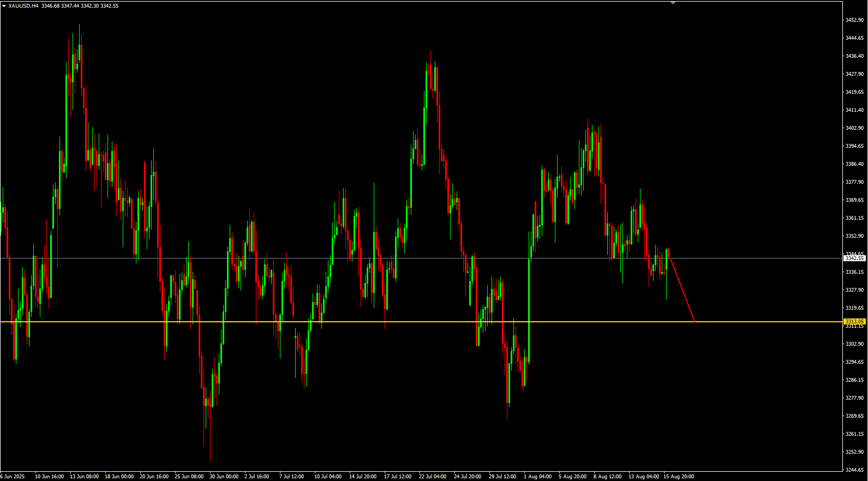The width and height of the screenshot is (868, 481).
Task: Click the high price value 3347.44
Action: point(70,6)
